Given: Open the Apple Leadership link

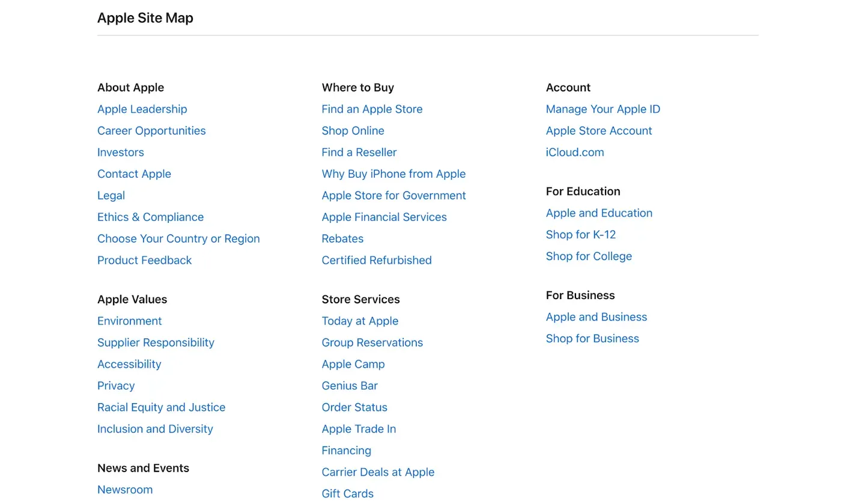Looking at the screenshot, I should pyautogui.click(x=142, y=109).
